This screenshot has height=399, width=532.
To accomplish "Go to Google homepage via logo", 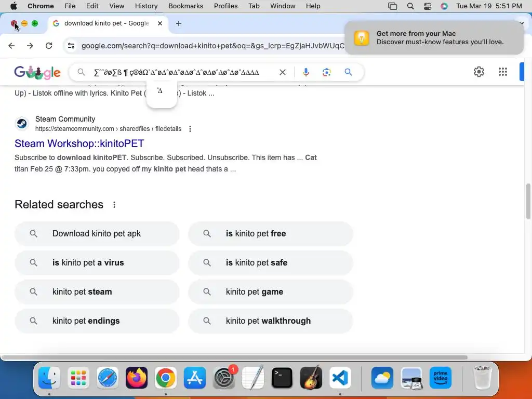I will [x=37, y=72].
